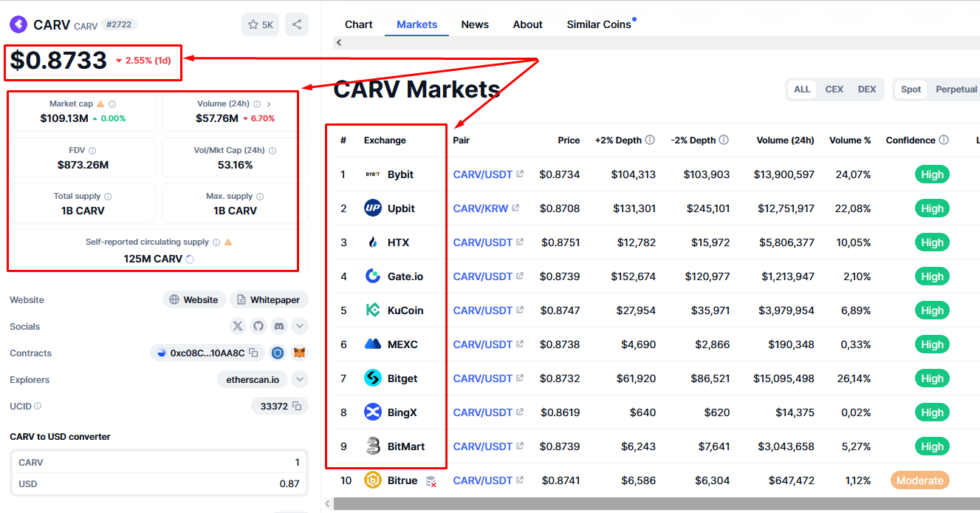Image resolution: width=980 pixels, height=513 pixels.
Task: Select the Perpetual market type
Action: coord(956,89)
